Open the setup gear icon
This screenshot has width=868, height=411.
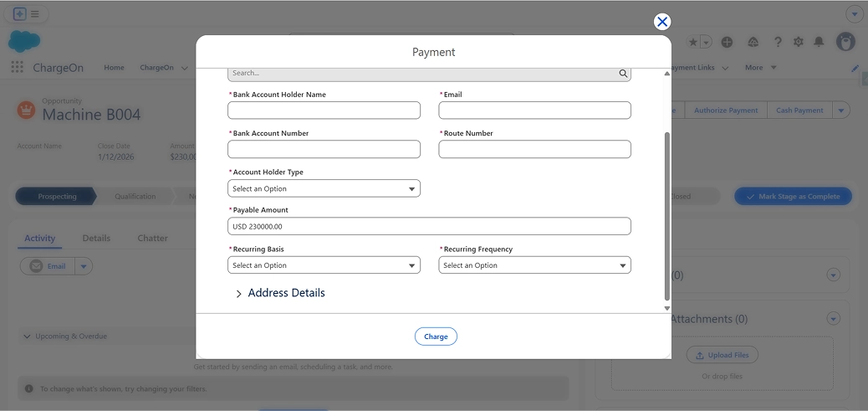[799, 42]
